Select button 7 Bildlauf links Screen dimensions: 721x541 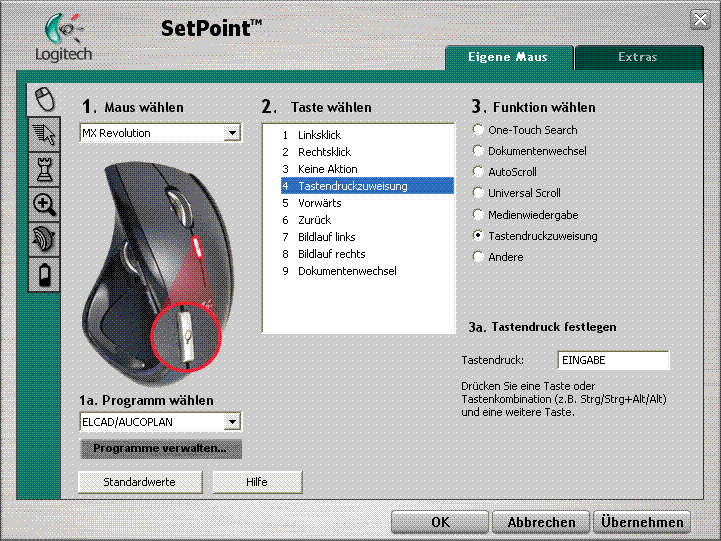pos(367,237)
